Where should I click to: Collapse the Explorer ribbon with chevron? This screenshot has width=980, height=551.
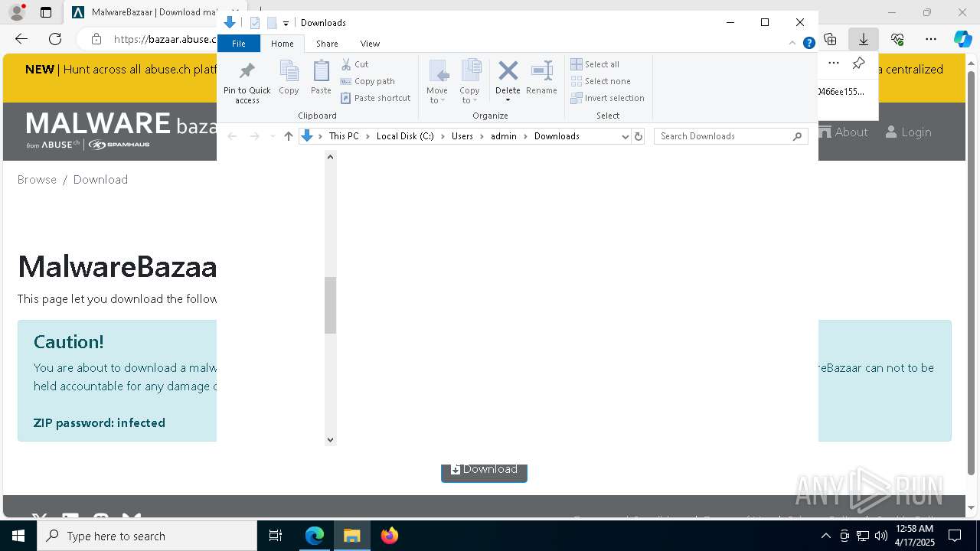792,44
